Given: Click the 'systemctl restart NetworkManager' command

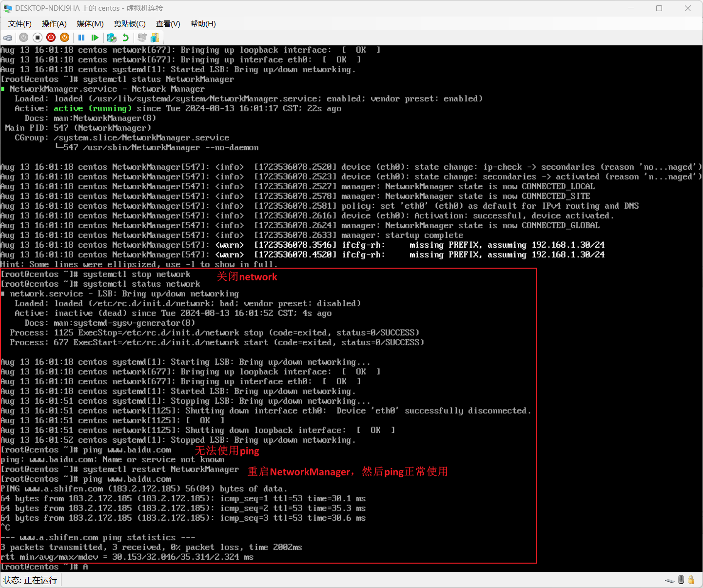Looking at the screenshot, I should click(x=119, y=469).
